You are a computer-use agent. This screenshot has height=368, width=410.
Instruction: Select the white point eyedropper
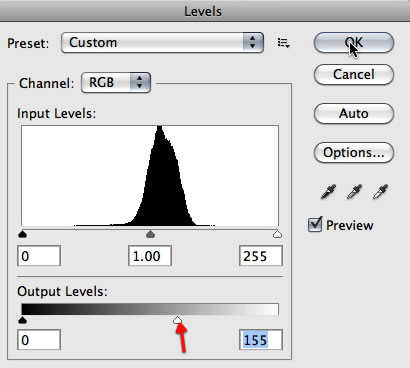(380, 192)
